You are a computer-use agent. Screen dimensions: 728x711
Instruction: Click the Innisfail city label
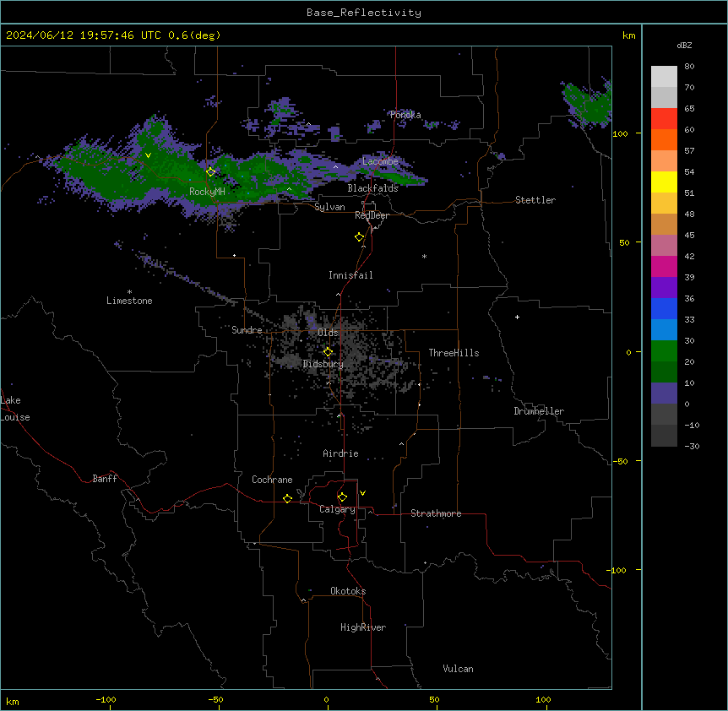click(350, 275)
